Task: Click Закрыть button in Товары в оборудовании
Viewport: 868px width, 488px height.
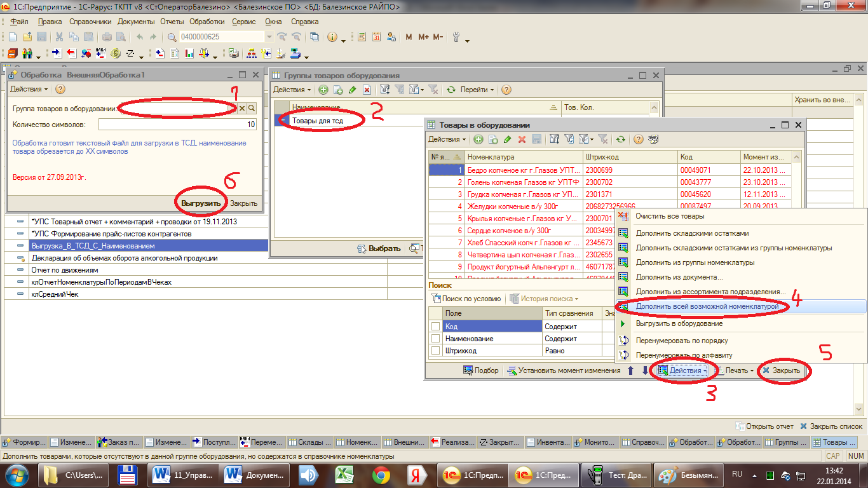Action: tap(781, 370)
